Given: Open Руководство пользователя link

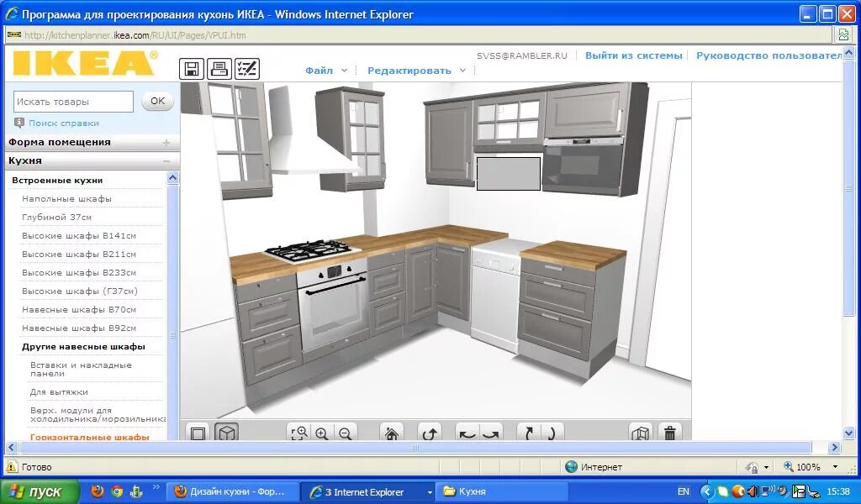Looking at the screenshot, I should 769,55.
